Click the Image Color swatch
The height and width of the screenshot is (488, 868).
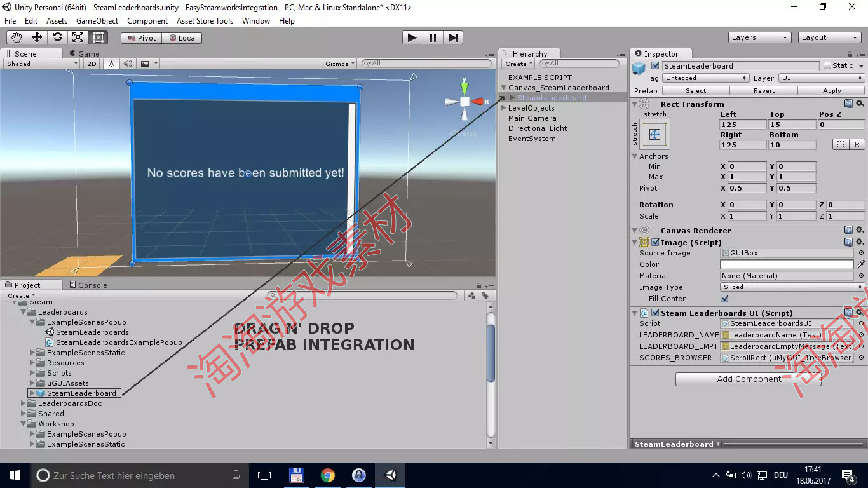[787, 264]
